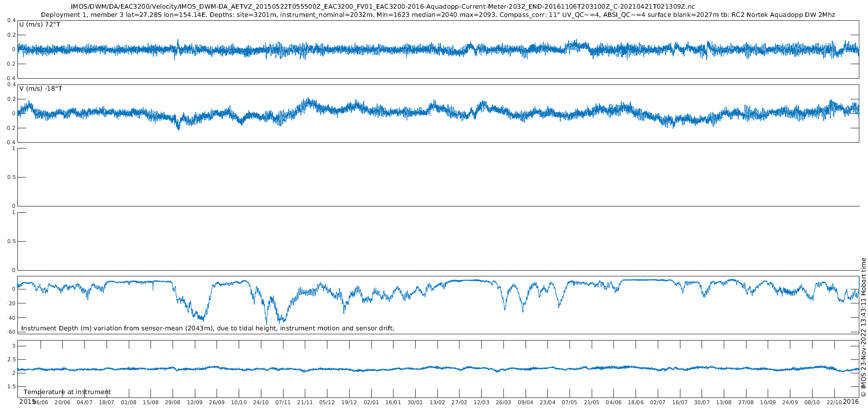Select the '23/04' date tick label
The image size is (868, 410).
click(547, 402)
